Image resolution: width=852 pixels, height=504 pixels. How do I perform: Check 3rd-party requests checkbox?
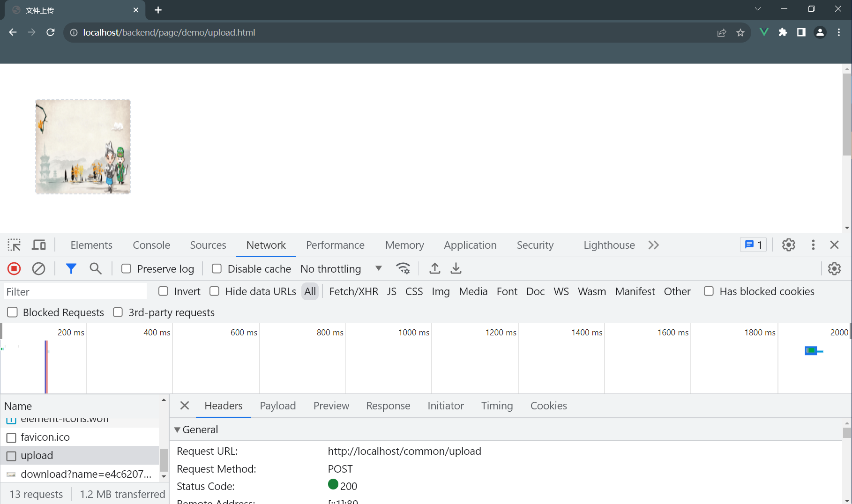click(x=118, y=312)
